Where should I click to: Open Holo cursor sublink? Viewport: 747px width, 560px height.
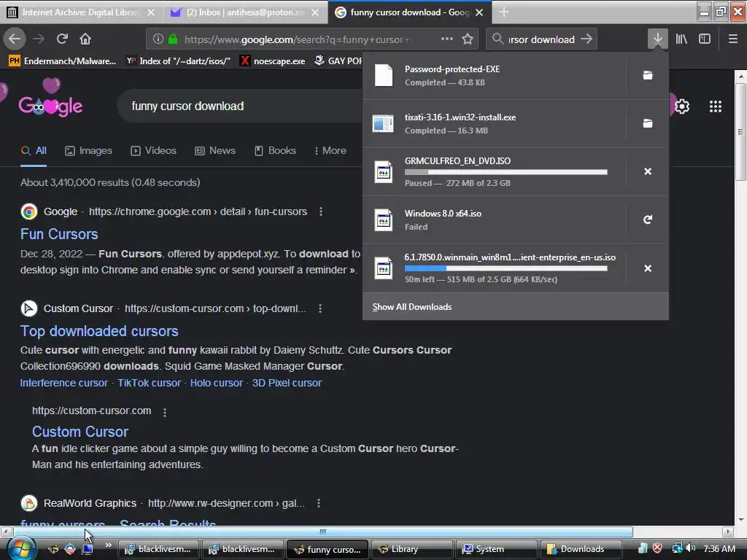click(216, 383)
